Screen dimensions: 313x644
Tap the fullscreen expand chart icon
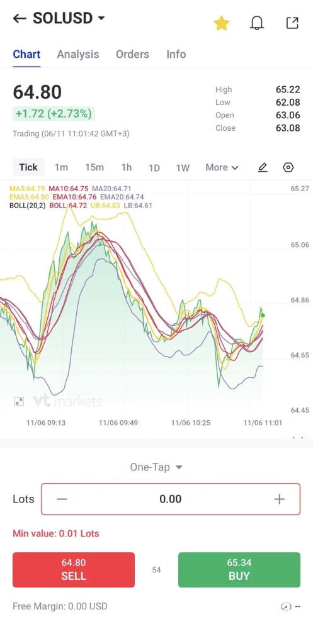click(x=19, y=402)
